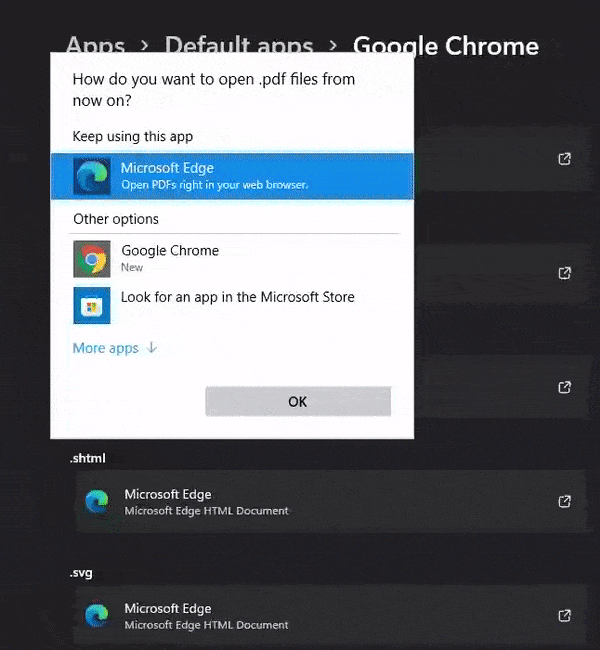
Task: Click the 'Keep using this app' text
Action: click(x=133, y=136)
